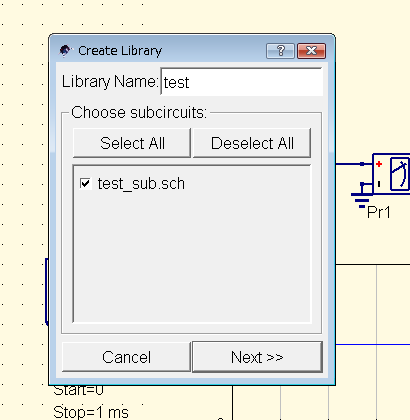Cancel the Create Library dialog
This screenshot has width=410, height=420.
tap(126, 357)
